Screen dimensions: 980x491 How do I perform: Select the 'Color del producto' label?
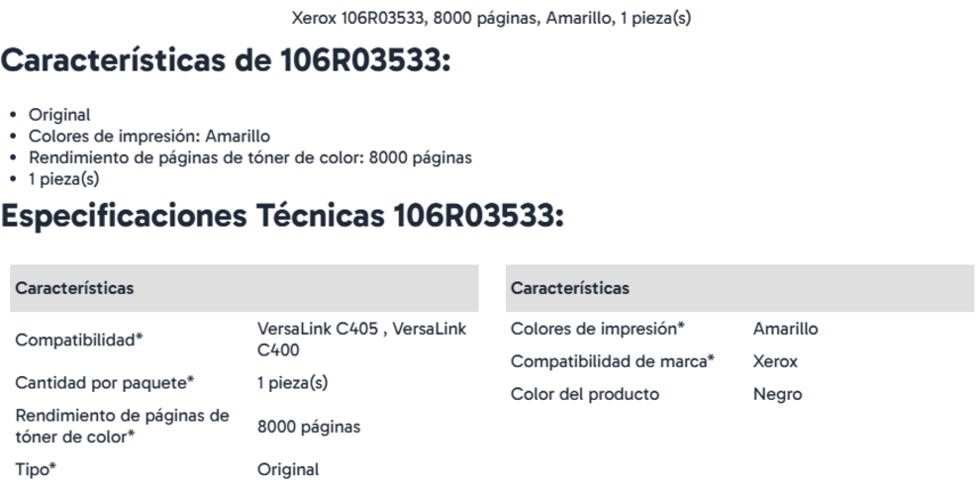click(584, 394)
